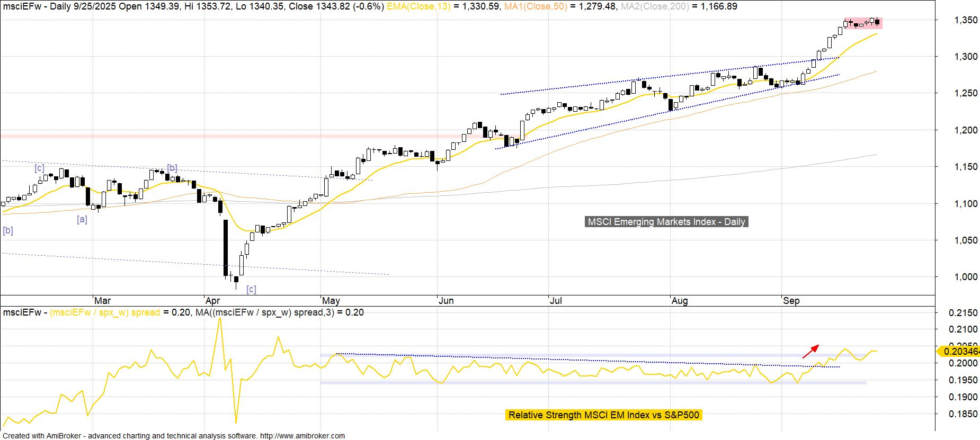Select the MA1(Close,50) legend label

click(x=531, y=6)
